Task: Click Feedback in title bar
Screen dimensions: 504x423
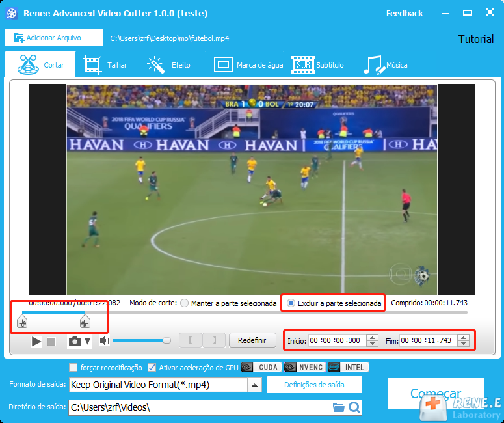Action: (x=405, y=13)
